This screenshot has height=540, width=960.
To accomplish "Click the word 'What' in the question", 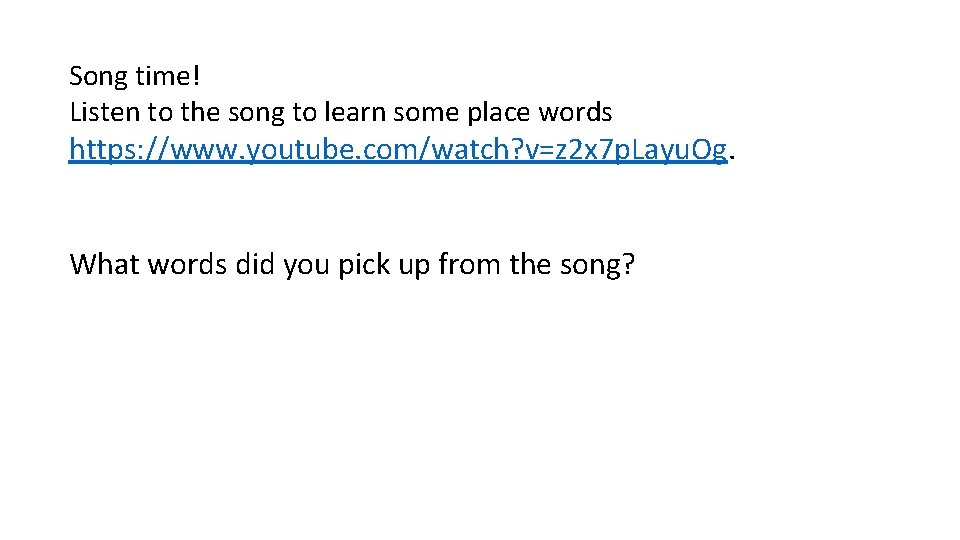I will click(105, 264).
